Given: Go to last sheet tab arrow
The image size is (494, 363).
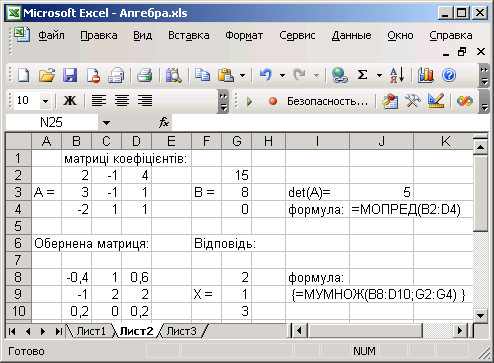Looking at the screenshot, I should 58,331.
